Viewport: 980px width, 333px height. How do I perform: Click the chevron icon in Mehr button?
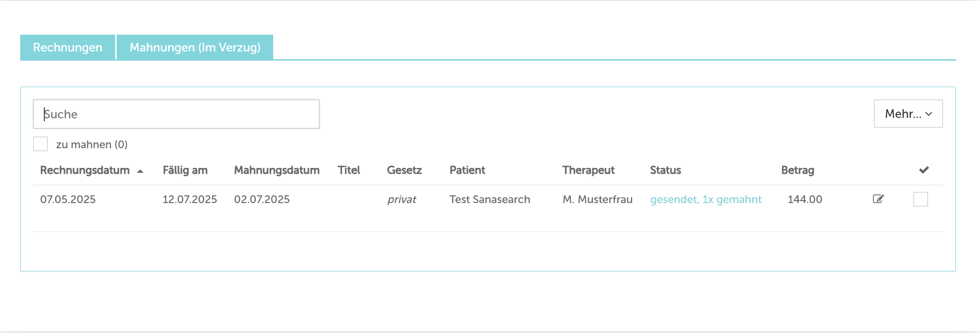coord(928,114)
